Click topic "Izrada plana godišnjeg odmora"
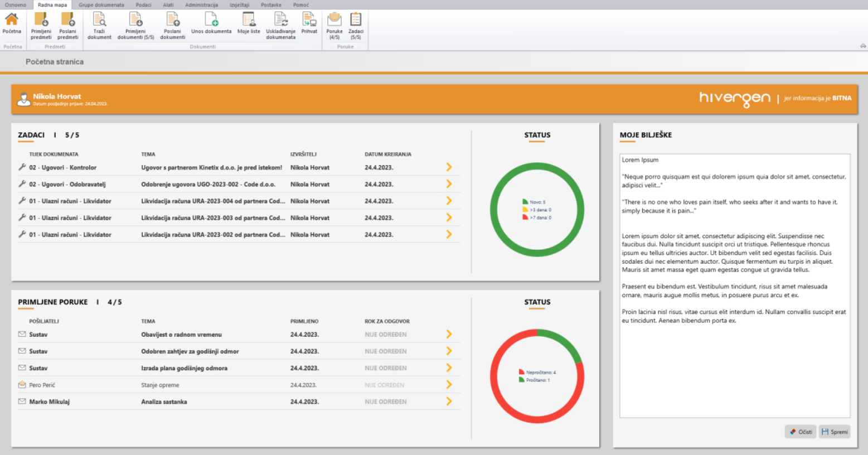Screen dimensions: 868x455 pos(185,368)
